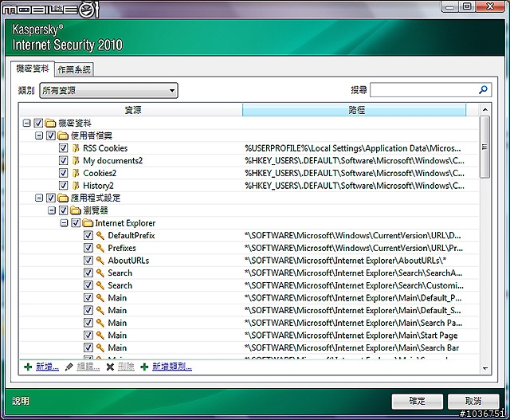Click the 刪除 link

(x=126, y=367)
